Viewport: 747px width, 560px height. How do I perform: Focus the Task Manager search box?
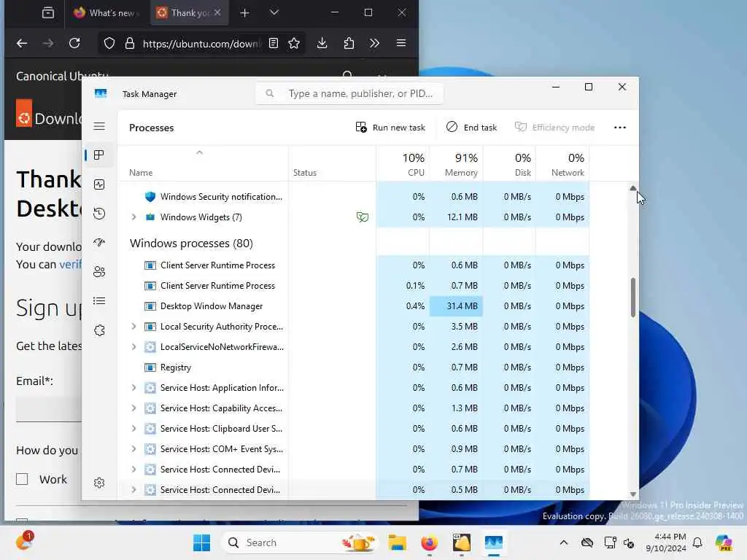click(x=349, y=93)
